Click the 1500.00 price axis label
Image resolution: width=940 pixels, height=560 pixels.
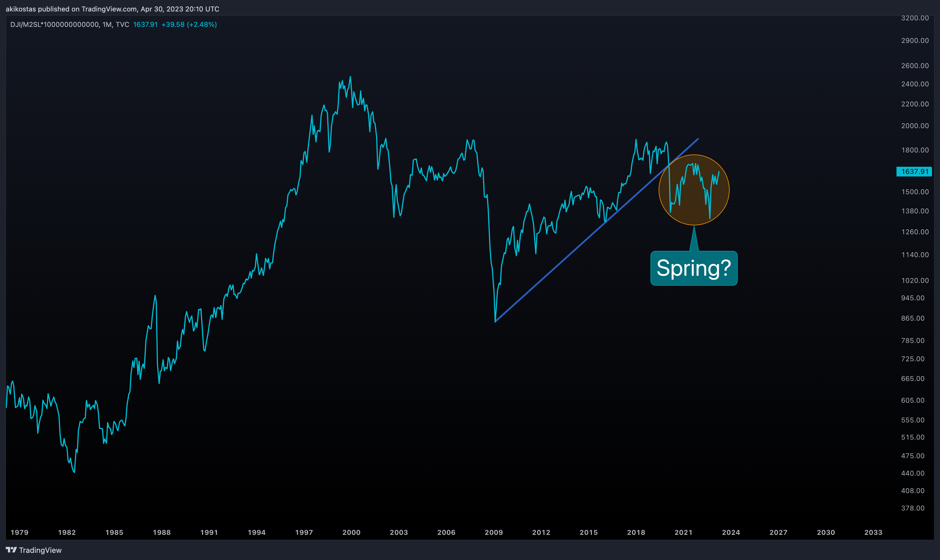(915, 192)
